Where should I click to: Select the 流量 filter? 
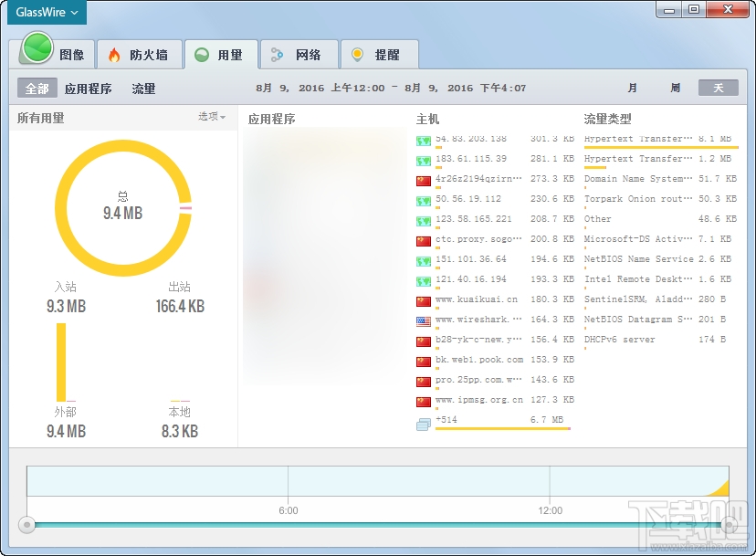(143, 89)
